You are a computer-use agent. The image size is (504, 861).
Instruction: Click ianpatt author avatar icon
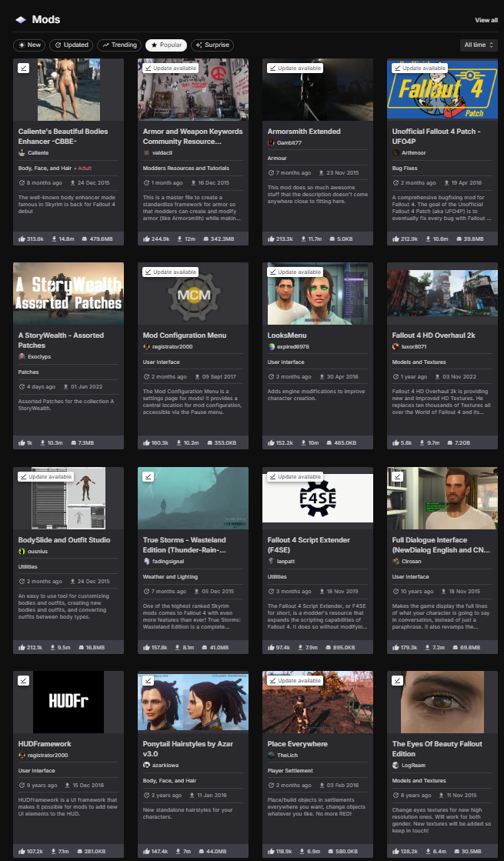point(271,561)
